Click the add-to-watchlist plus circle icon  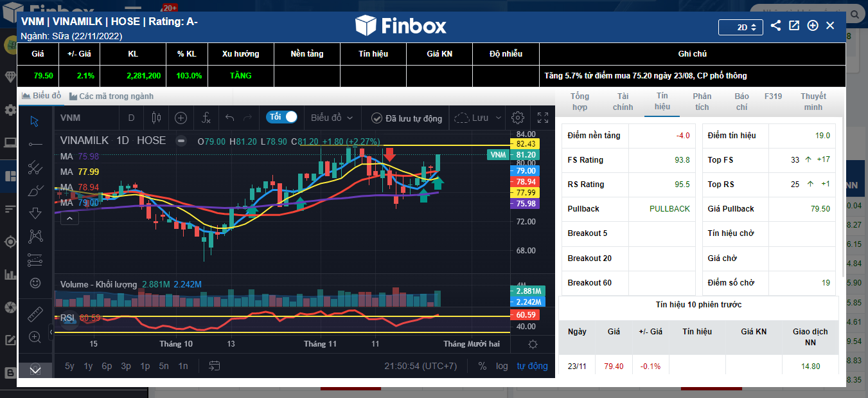[x=813, y=26]
